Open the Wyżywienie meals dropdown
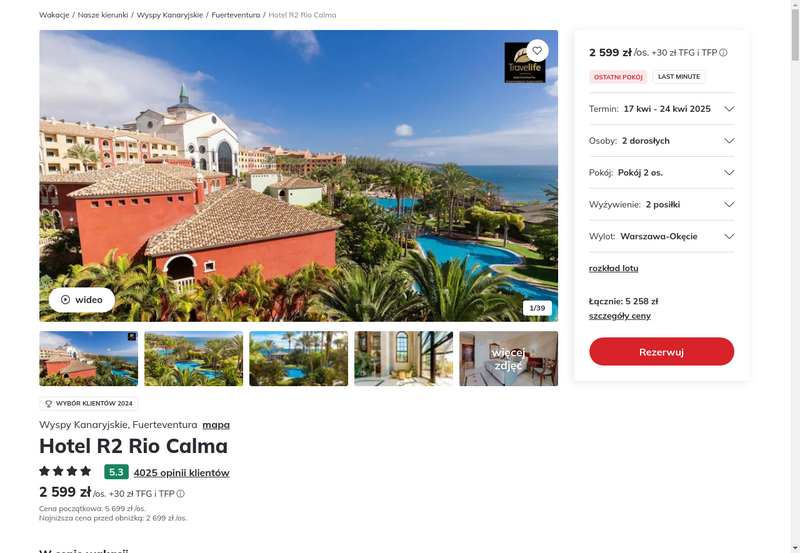 tap(661, 205)
